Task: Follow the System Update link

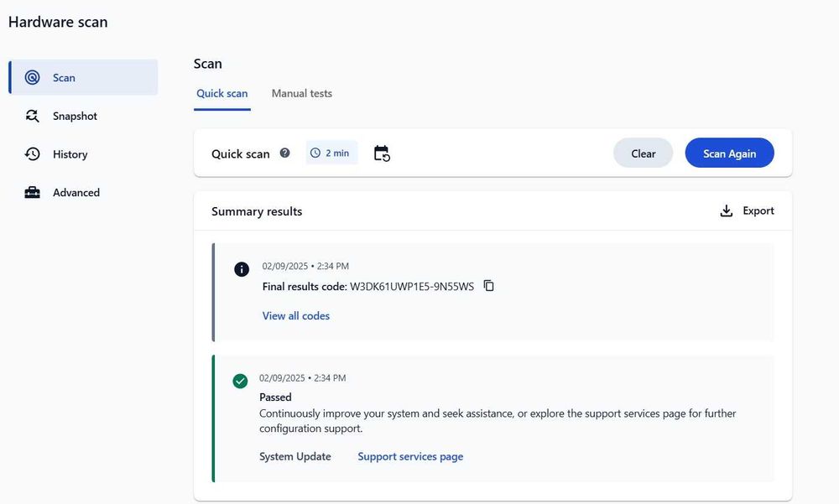Action: tap(295, 456)
